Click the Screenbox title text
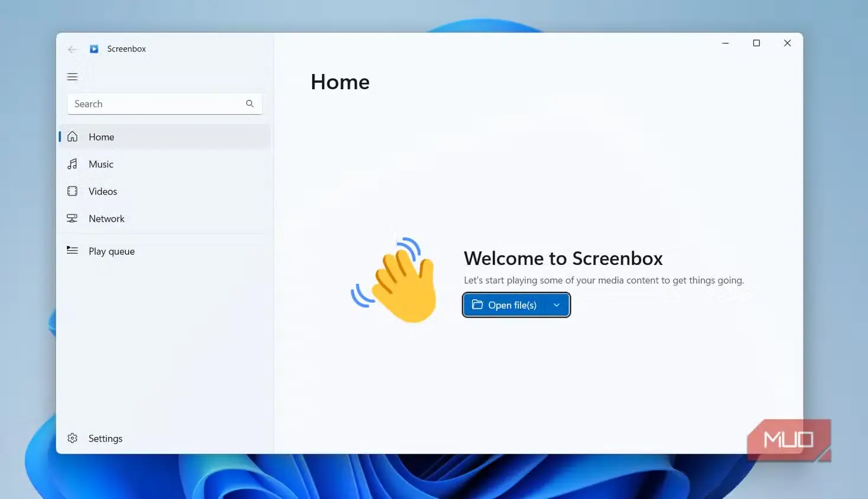The image size is (868, 499). pyautogui.click(x=126, y=49)
